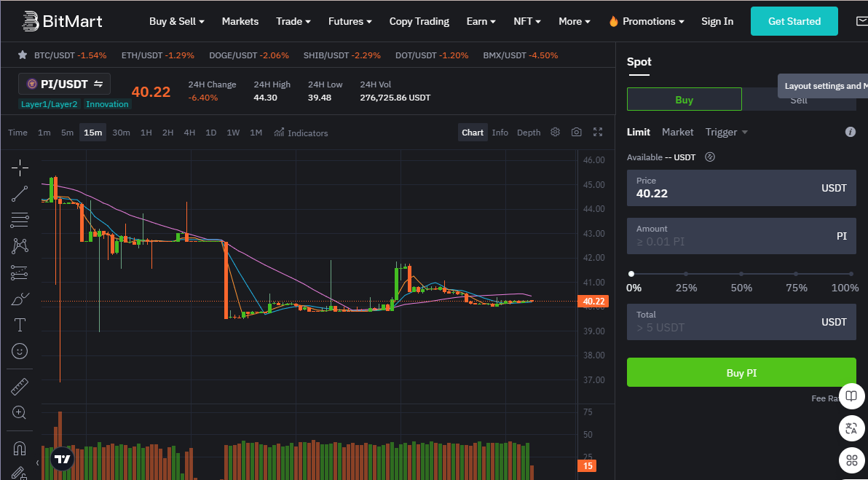Screen dimensions: 868x480
Task: Open the language translation floating button
Action: (x=852, y=428)
